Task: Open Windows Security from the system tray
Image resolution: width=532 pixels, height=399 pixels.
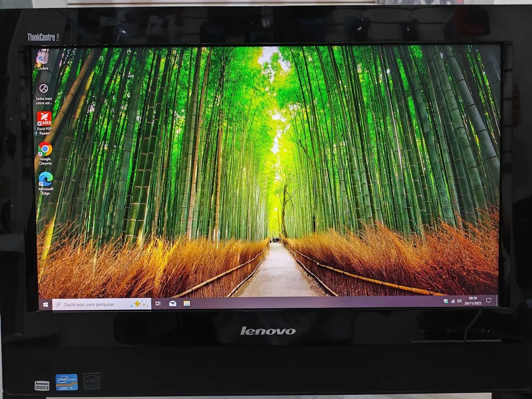Action: pyautogui.click(x=446, y=302)
